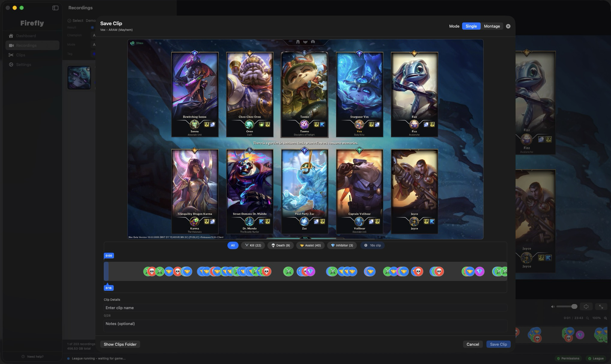Screen dimensions: 611x364
Task: Click the "1 of 203 recordings" count
Action: coord(81,344)
